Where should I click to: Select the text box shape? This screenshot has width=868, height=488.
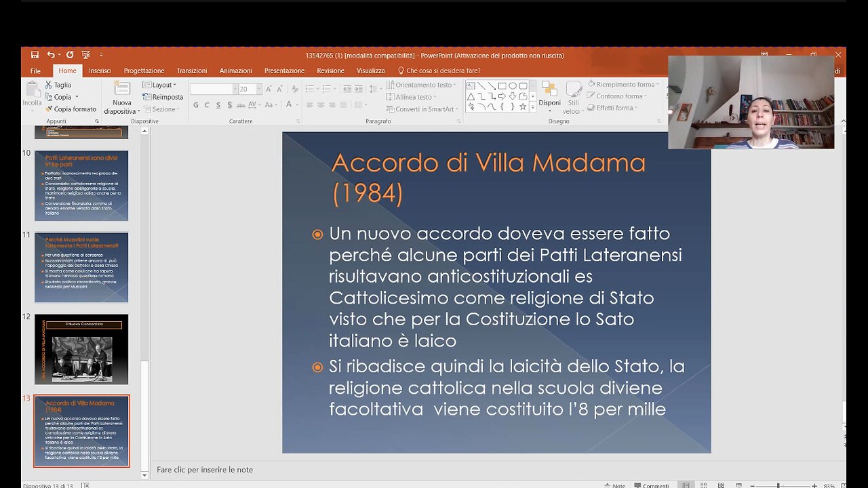click(471, 86)
